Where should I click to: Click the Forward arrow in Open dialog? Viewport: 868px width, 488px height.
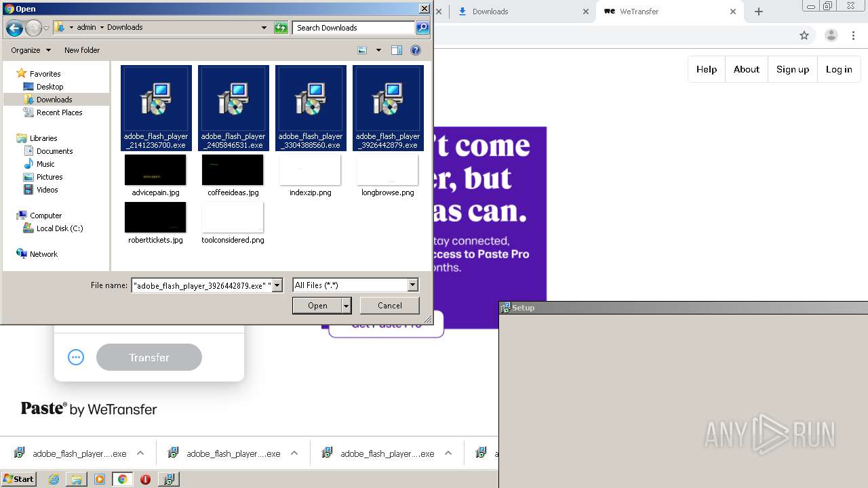coord(33,28)
